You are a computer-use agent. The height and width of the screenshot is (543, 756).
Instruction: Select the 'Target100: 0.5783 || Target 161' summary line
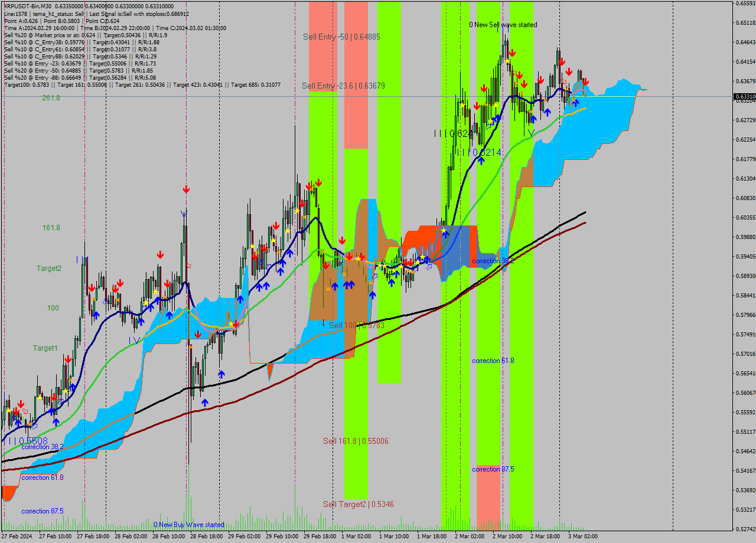tap(142, 84)
